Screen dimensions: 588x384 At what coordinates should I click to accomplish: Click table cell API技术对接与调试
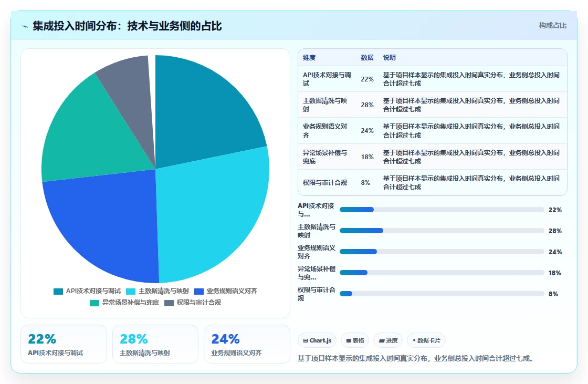327,79
